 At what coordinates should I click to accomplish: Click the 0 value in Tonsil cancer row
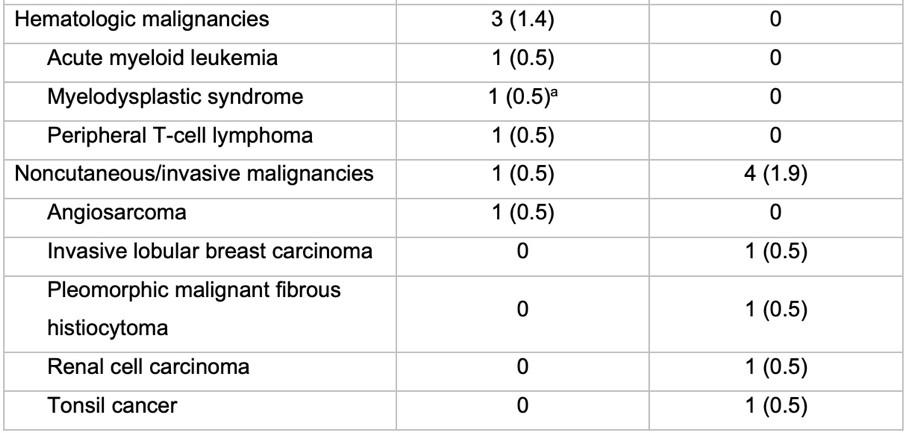click(522, 405)
